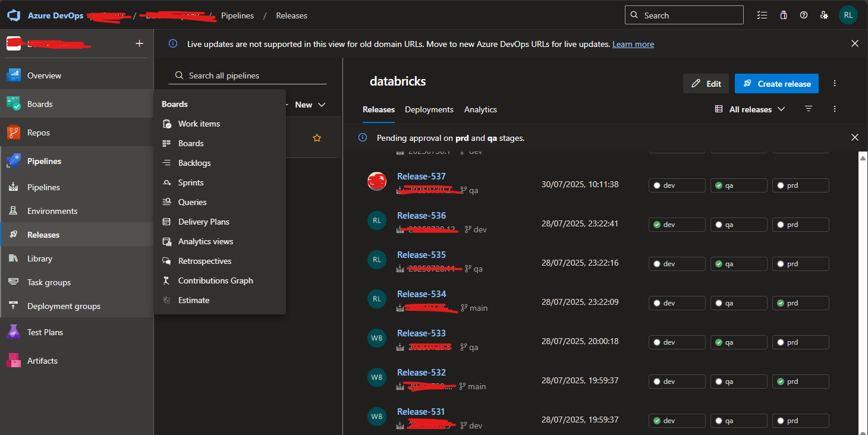Select Boards in the Boards flyout
Image resolution: width=868 pixels, height=435 pixels.
[219, 143]
